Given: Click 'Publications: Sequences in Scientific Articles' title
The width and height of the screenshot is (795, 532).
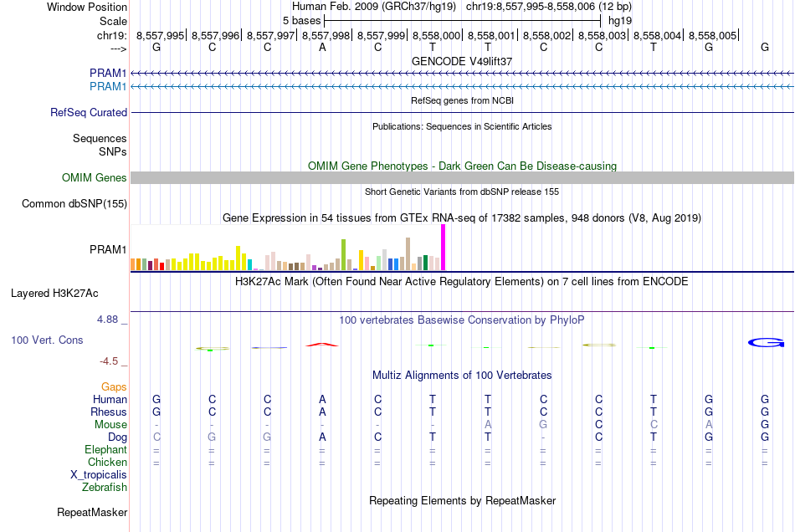Looking at the screenshot, I should coord(462,126).
